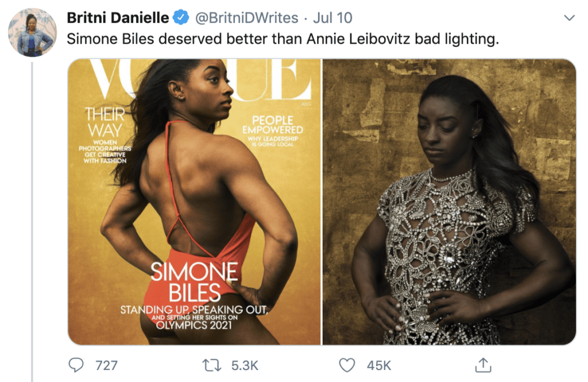
Task: Select the tweet text about Simone Biles
Action: 283,39
